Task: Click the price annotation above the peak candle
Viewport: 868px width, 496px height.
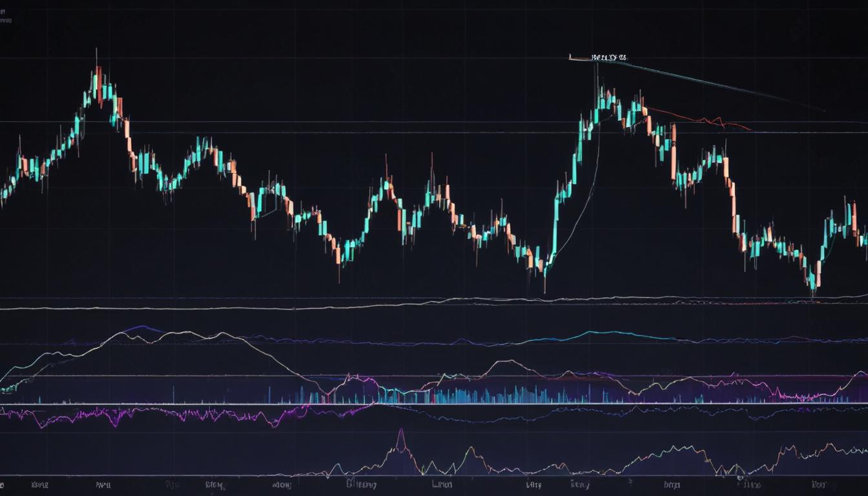Action: click(x=608, y=56)
